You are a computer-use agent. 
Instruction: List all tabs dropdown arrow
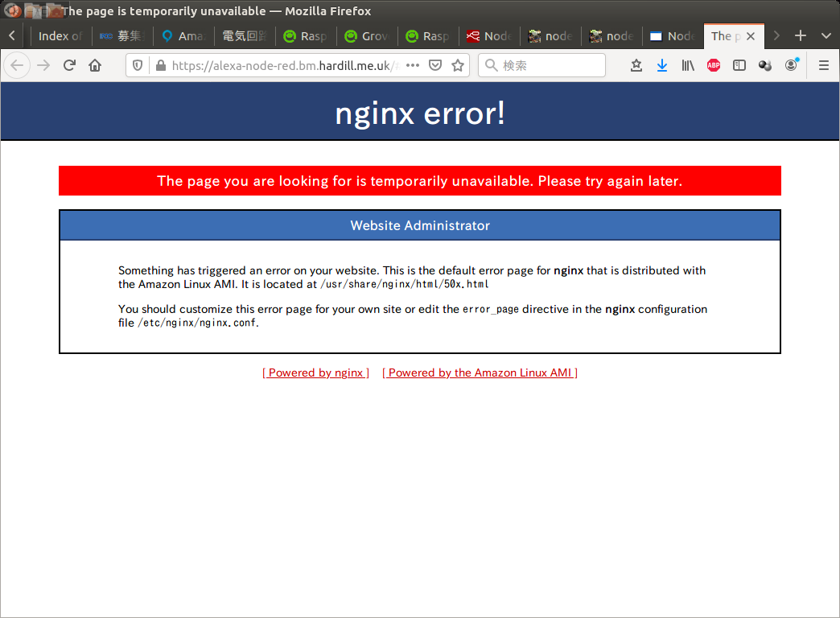(x=826, y=35)
